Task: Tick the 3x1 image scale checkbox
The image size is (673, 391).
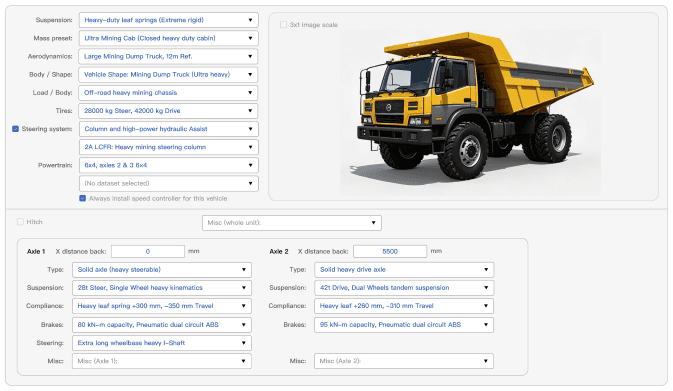Action: tap(283, 25)
